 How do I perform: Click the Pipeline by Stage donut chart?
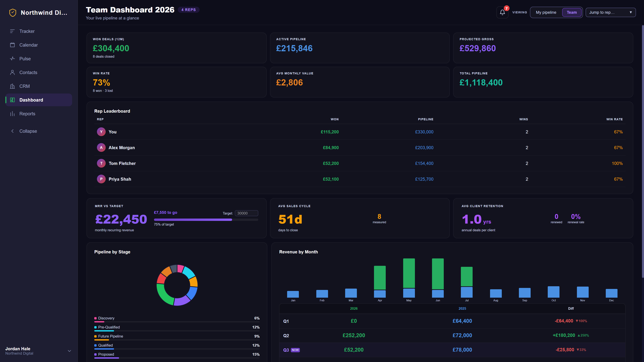point(177,285)
